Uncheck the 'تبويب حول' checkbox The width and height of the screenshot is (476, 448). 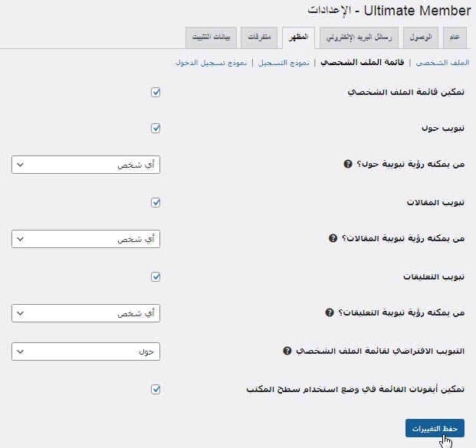point(156,129)
